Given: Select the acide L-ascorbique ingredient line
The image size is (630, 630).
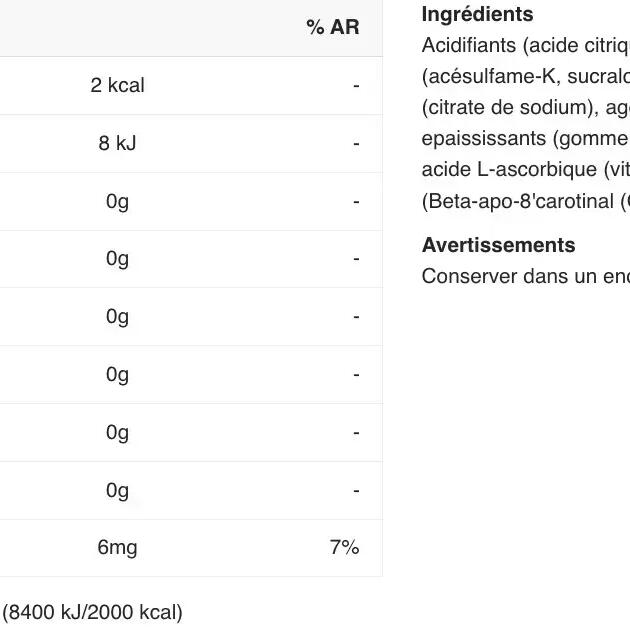Looking at the screenshot, I should tap(525, 170).
